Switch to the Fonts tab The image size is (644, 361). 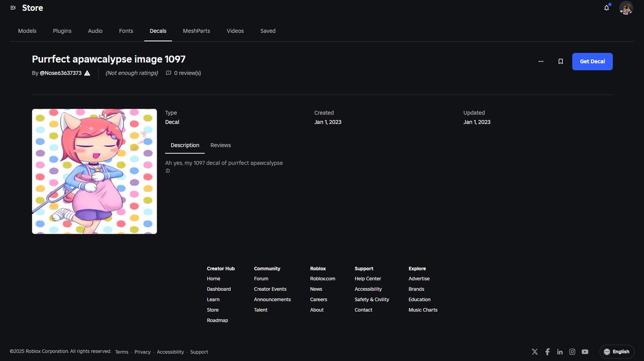(x=126, y=31)
